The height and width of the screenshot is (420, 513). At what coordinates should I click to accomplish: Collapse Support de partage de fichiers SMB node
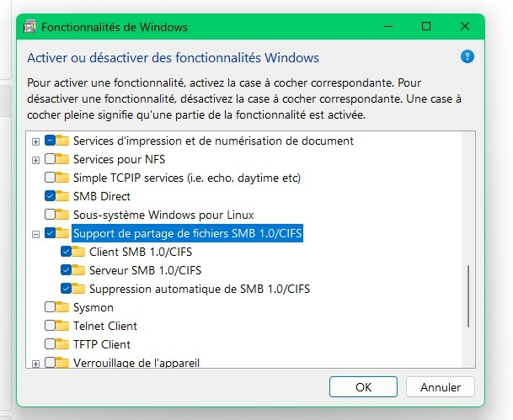35,234
